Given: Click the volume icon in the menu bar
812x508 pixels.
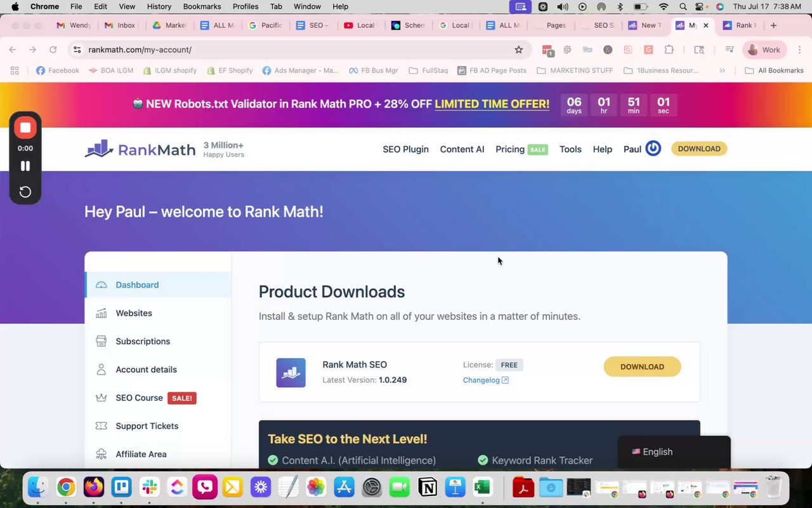Looking at the screenshot, I should pyautogui.click(x=562, y=6).
